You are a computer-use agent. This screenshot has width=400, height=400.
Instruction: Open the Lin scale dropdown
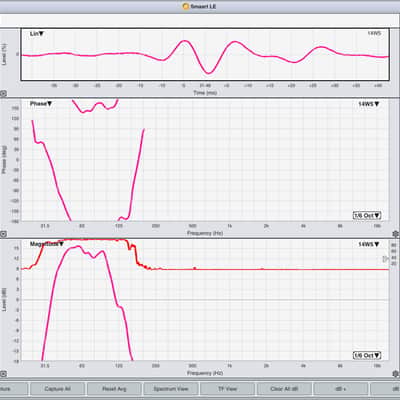[37, 34]
